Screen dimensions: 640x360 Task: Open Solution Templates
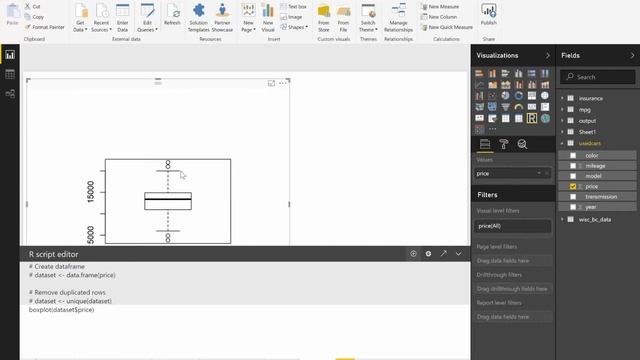click(x=199, y=18)
